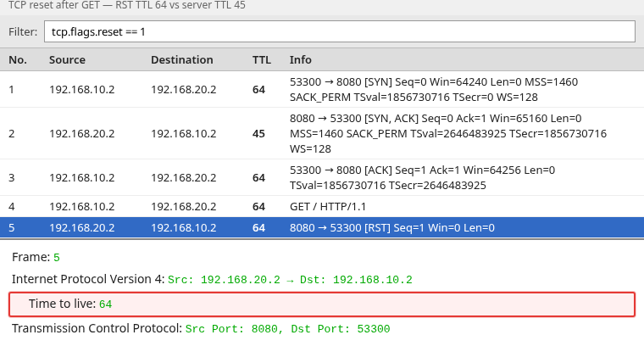Select the highlighted RST packet info
The height and width of the screenshot is (346, 644).
pos(392,227)
